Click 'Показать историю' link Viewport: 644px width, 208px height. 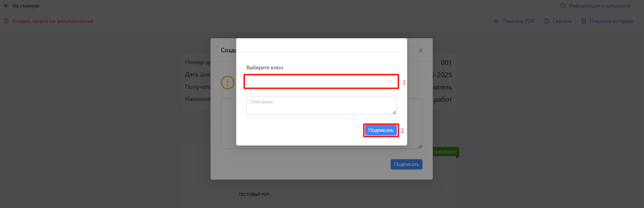pyautogui.click(x=611, y=21)
